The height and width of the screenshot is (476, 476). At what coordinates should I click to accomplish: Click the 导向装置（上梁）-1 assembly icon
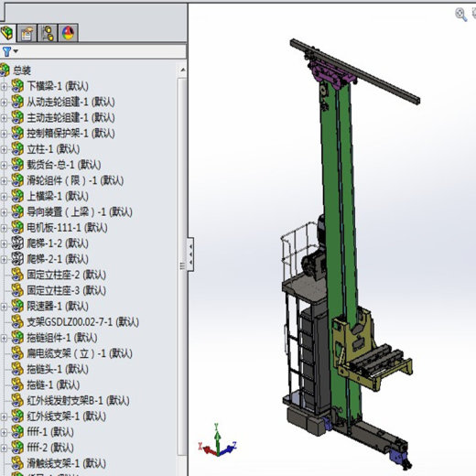pyautogui.click(x=17, y=211)
